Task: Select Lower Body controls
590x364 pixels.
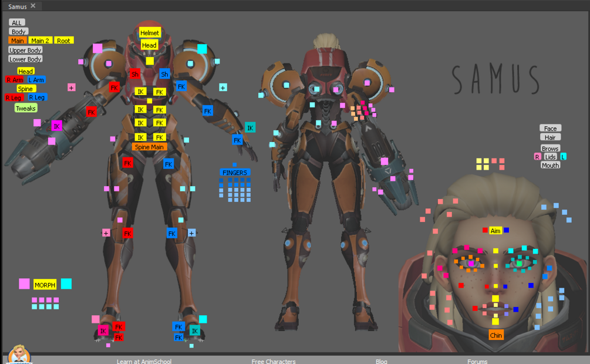Action: (25, 59)
